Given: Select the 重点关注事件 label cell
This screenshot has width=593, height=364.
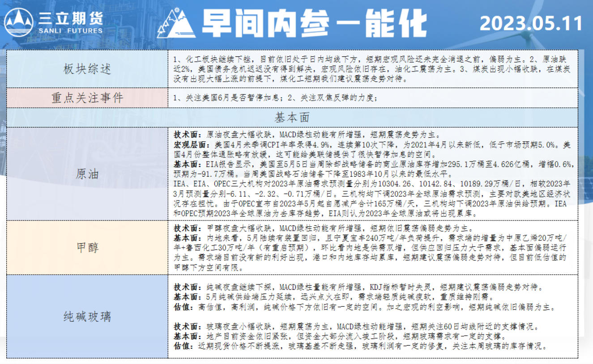Looking at the screenshot, I should click(x=87, y=98).
